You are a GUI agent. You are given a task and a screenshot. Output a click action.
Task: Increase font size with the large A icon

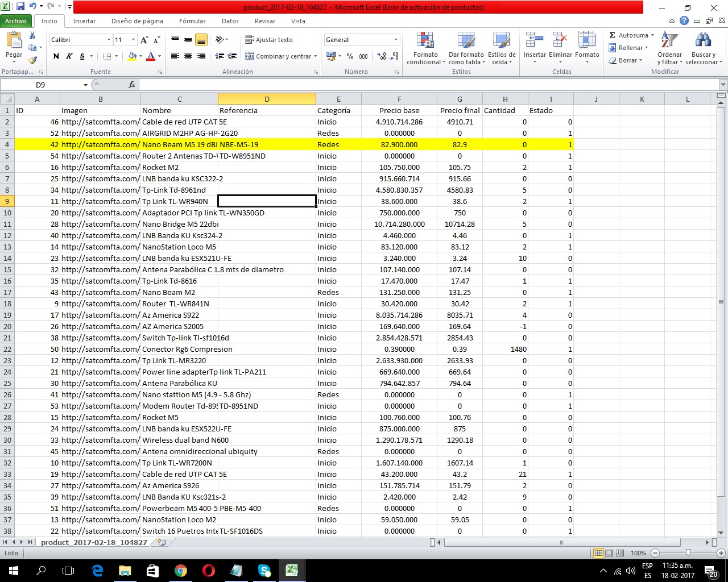click(144, 40)
